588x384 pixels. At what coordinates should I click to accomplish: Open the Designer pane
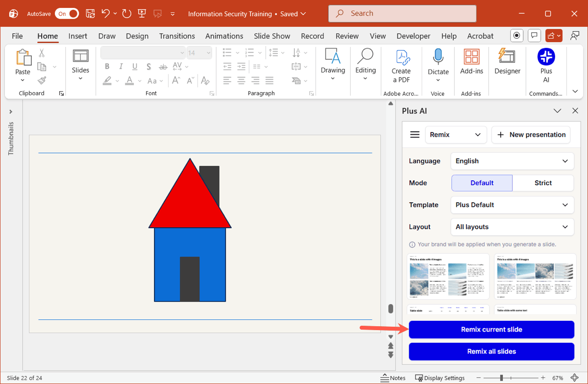507,62
